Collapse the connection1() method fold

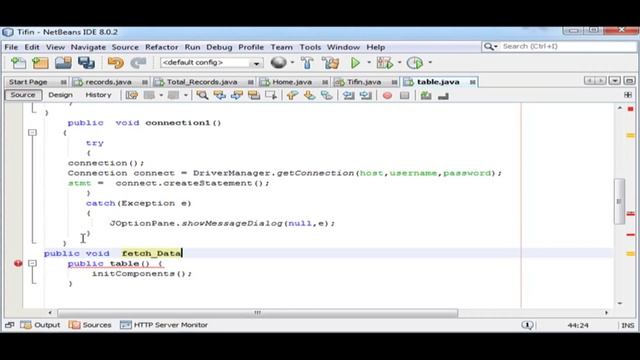32,133
